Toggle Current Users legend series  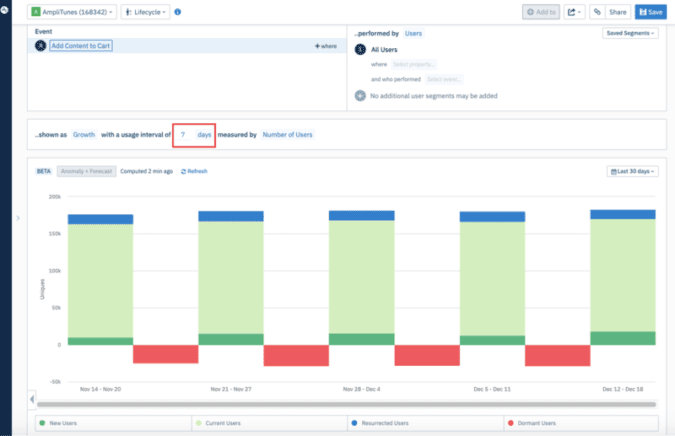222,424
